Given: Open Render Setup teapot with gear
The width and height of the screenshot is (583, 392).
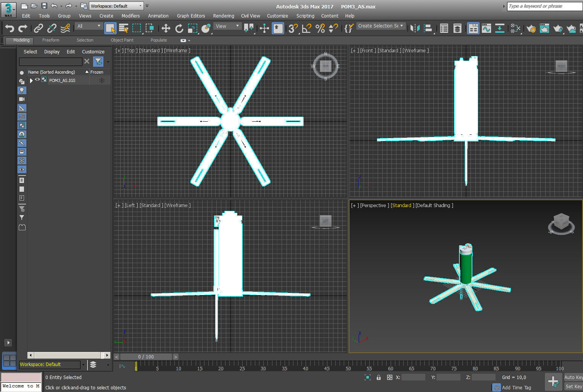Looking at the screenshot, I should click(531, 28).
